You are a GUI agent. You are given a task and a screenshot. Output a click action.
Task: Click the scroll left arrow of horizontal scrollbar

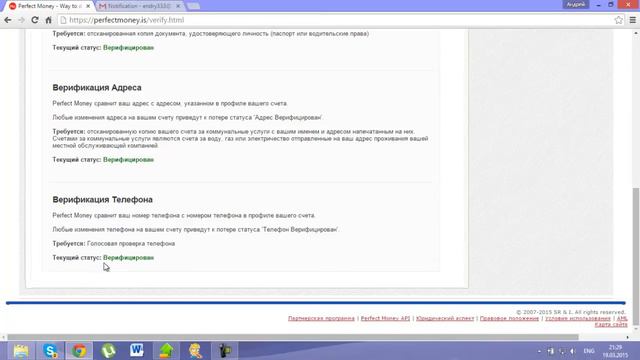tap(4, 337)
